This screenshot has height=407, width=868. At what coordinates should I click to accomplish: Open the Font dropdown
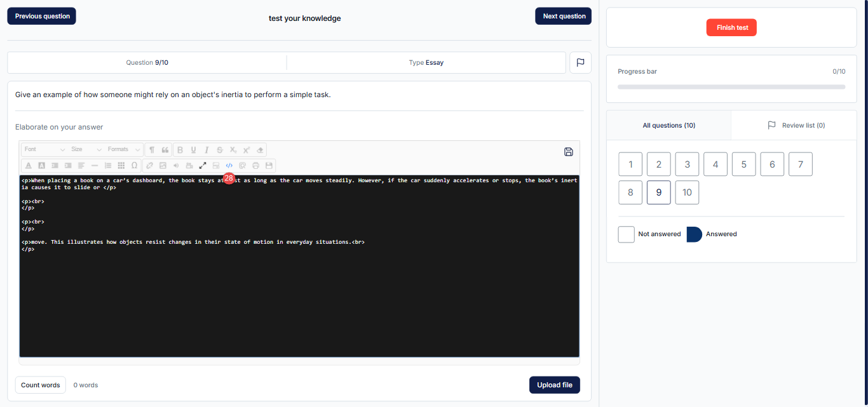(44, 150)
